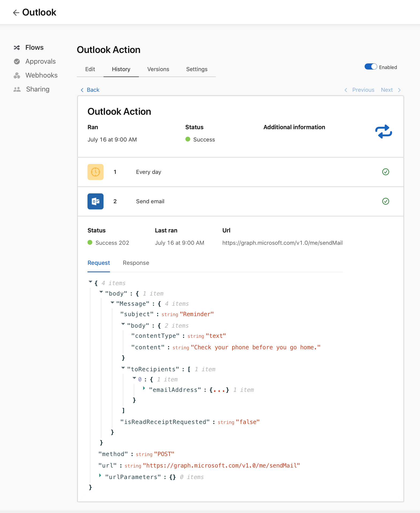420x513 pixels.
Task: Click the Webhooks icon in sidebar
Action: pyautogui.click(x=17, y=75)
